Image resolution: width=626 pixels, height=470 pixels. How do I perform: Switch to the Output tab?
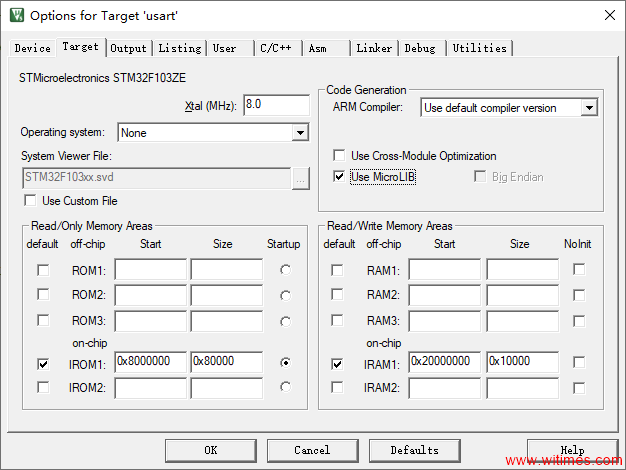128,48
